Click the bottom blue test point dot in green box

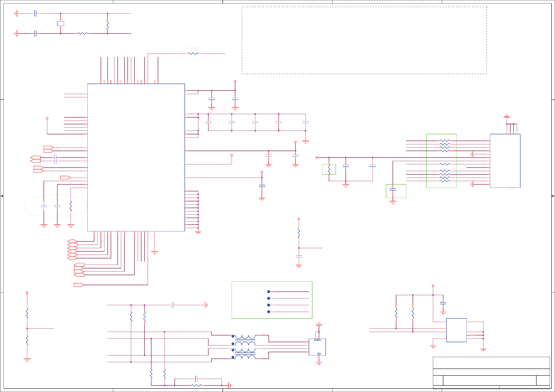click(x=269, y=312)
